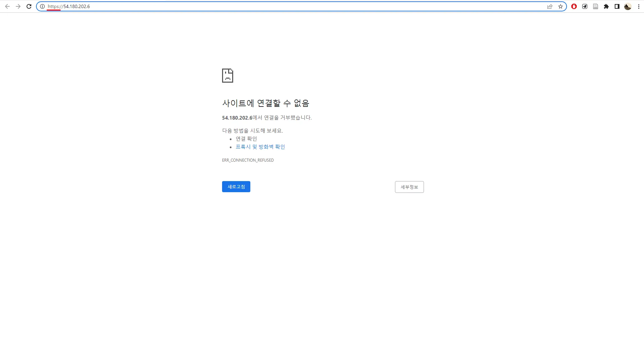Open the Chrome three-dot menu
This screenshot has width=644, height=337.
coord(639,6)
